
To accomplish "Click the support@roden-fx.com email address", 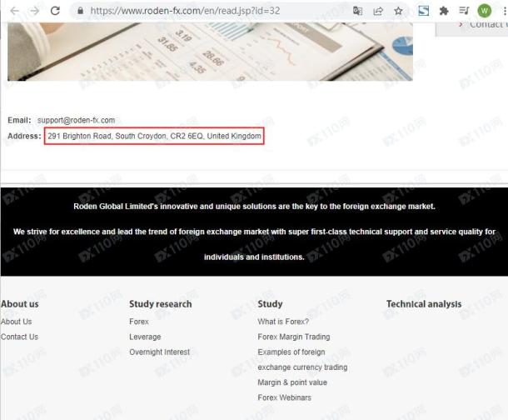I will 76,120.
